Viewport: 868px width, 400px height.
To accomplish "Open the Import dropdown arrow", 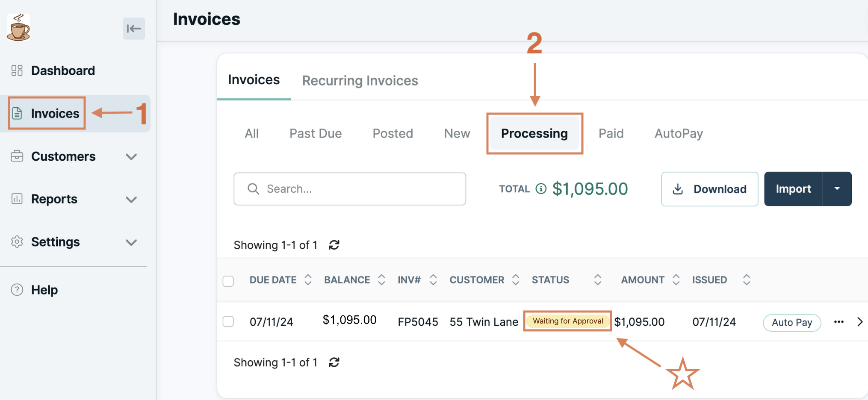I will click(837, 189).
